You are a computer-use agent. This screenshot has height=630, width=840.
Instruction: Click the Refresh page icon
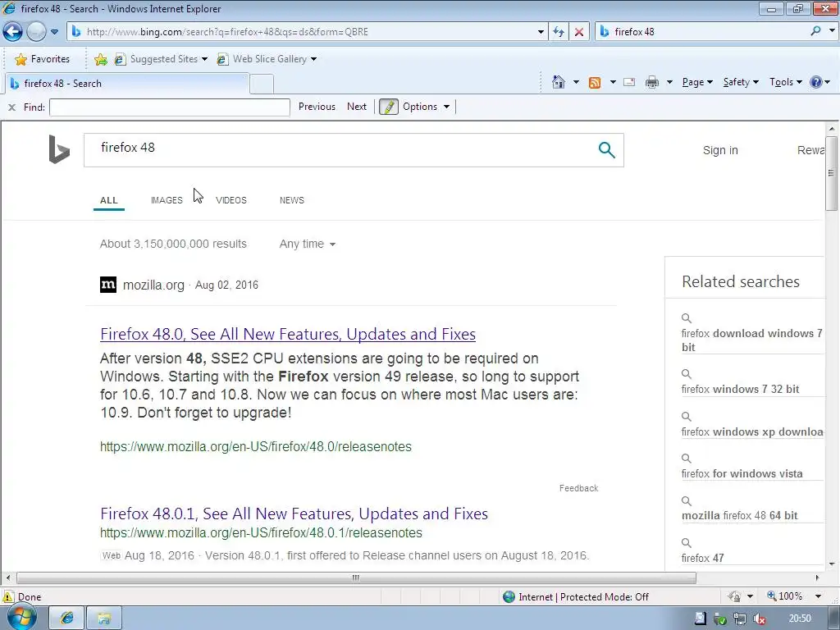click(x=558, y=32)
